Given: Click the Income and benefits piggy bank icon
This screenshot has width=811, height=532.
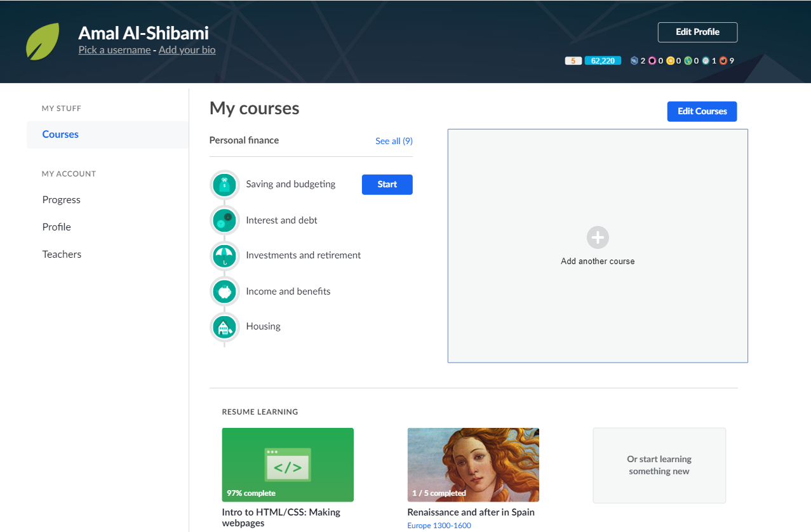Looking at the screenshot, I should (224, 291).
